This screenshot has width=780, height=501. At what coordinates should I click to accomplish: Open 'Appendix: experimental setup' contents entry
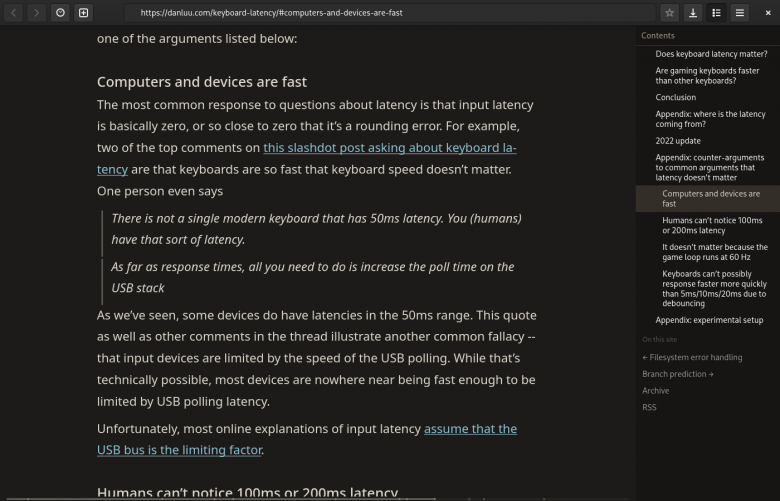709,320
